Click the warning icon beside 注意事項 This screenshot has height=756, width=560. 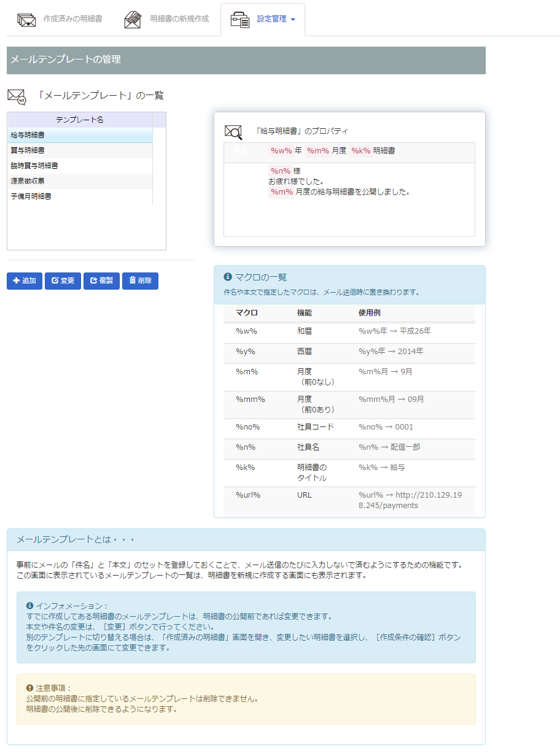point(29,688)
